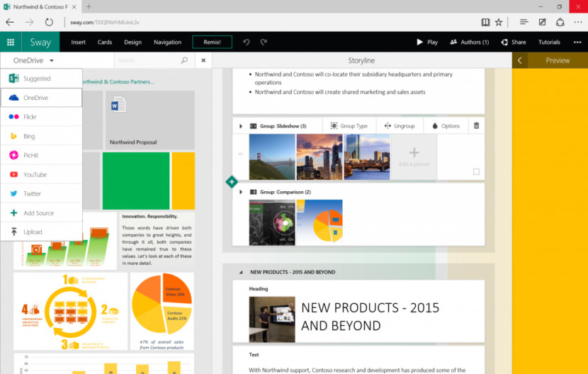Close the insert content pane
The height and width of the screenshot is (374, 588).
[203, 60]
